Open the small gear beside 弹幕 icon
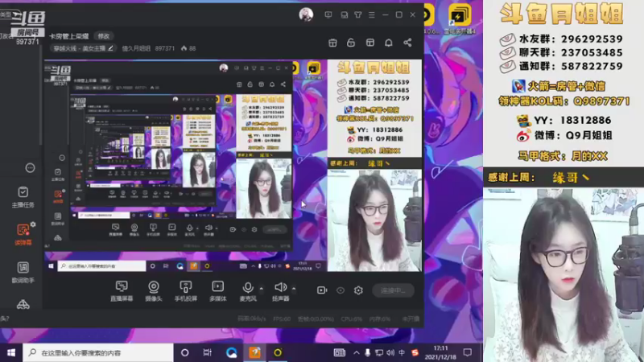This screenshot has height=362, width=644. pos(33,224)
